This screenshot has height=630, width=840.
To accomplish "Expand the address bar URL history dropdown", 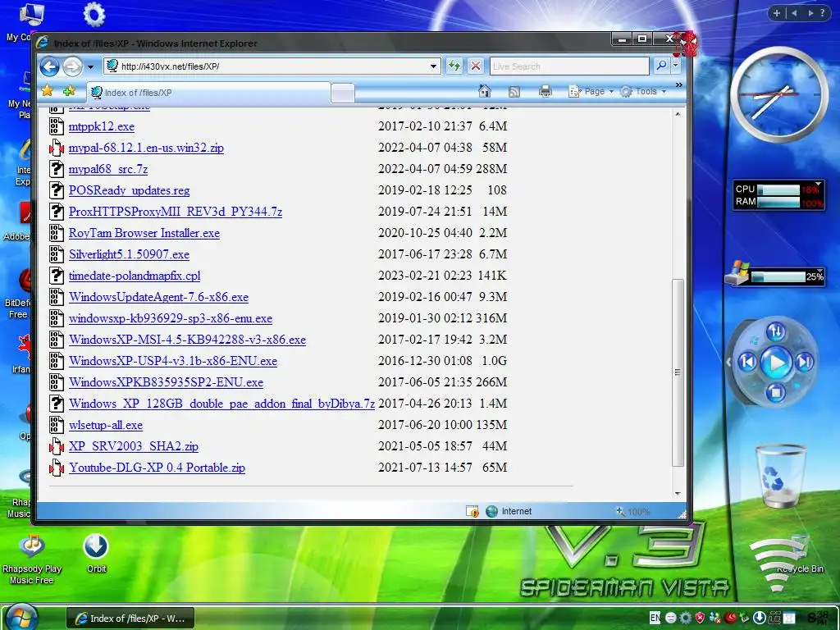I will coord(433,66).
